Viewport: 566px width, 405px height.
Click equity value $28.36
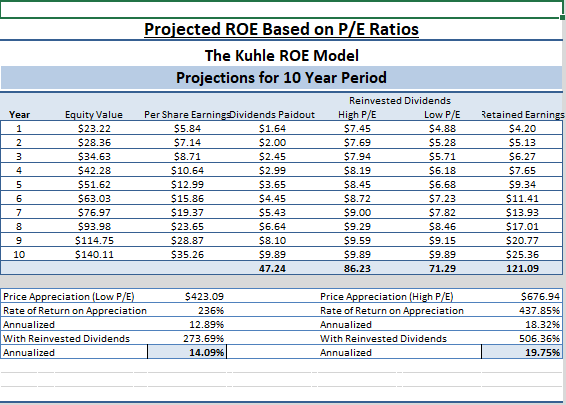(x=94, y=143)
